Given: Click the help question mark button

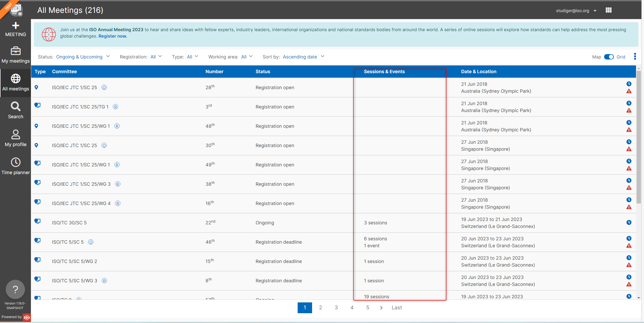Looking at the screenshot, I should (x=15, y=290).
